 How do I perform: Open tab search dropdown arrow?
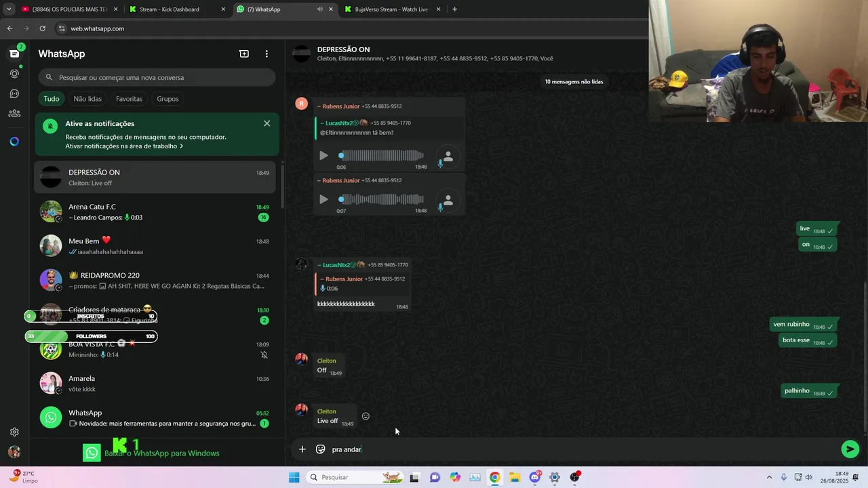[9, 9]
